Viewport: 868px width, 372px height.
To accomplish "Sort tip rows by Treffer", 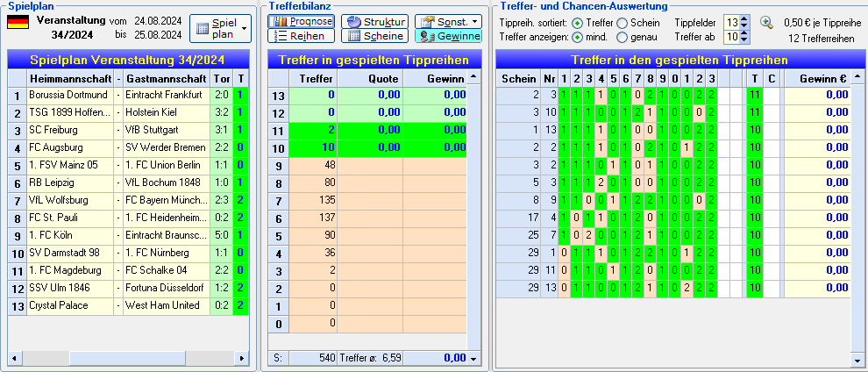I will click(577, 23).
